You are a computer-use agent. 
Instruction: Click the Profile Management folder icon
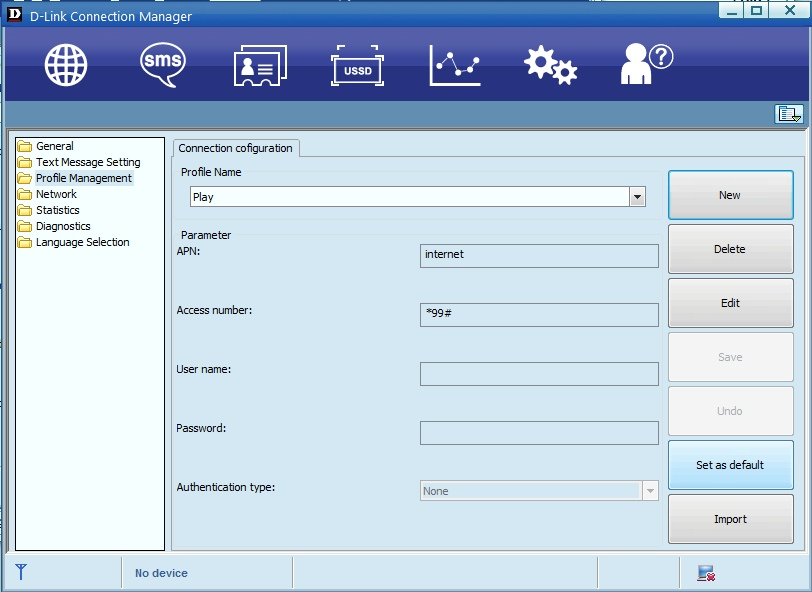coord(24,179)
